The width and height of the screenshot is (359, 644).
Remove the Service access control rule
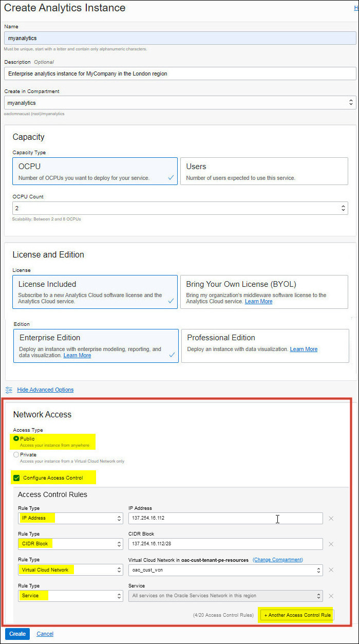331,596
